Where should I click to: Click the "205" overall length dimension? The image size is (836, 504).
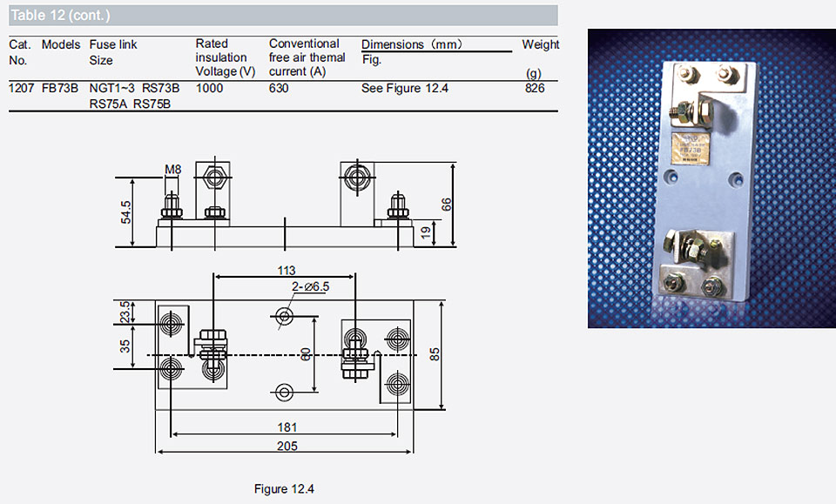287,446
